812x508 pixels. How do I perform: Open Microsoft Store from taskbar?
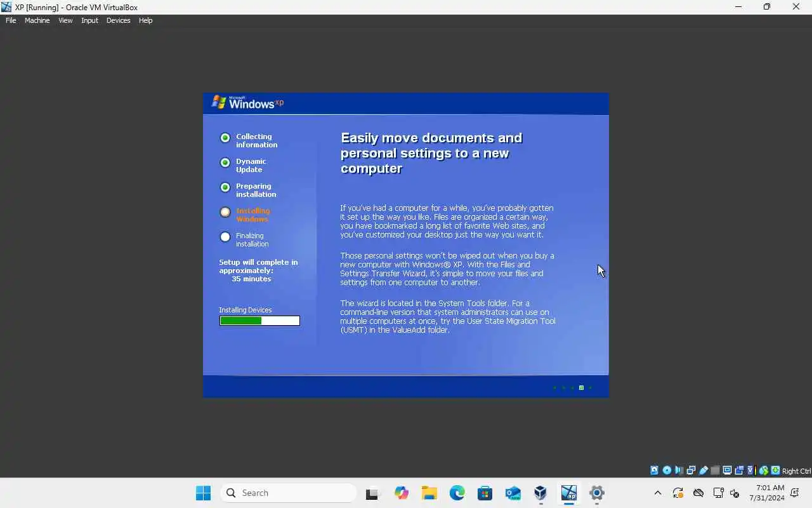[485, 493]
